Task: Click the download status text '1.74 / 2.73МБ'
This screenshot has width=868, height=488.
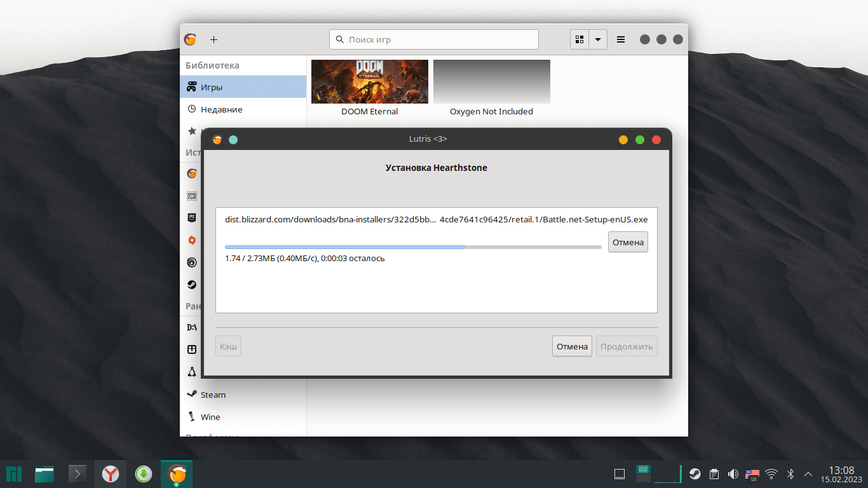Action: point(305,259)
